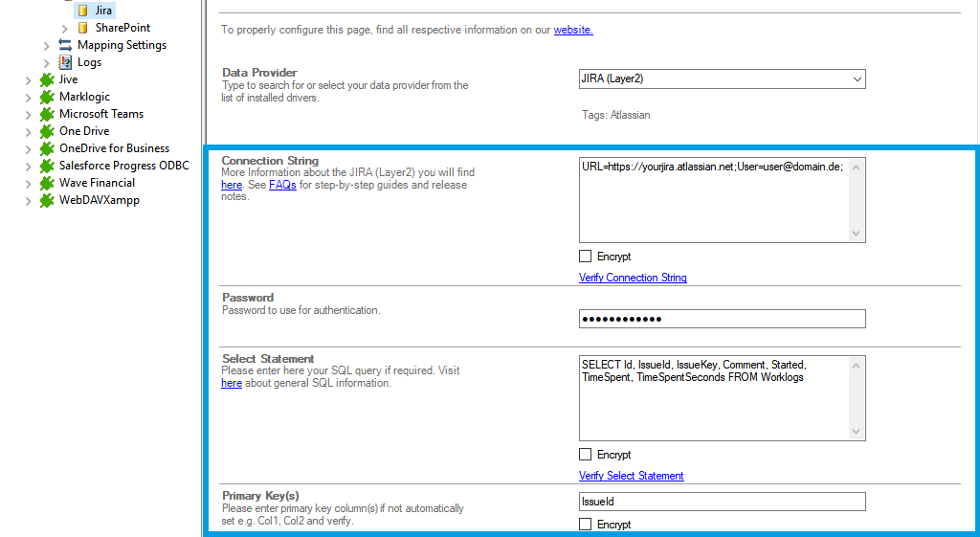Image resolution: width=980 pixels, height=537 pixels.
Task: Expand the Marklogic tree node
Action: click(x=28, y=97)
